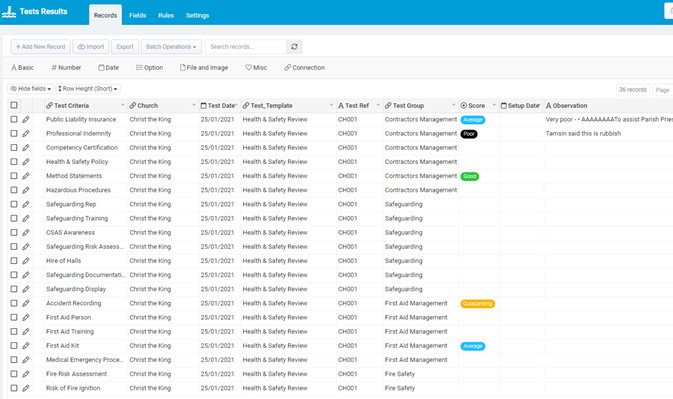Click the Export button
Viewport: 673px width, 399px height.
(x=125, y=47)
